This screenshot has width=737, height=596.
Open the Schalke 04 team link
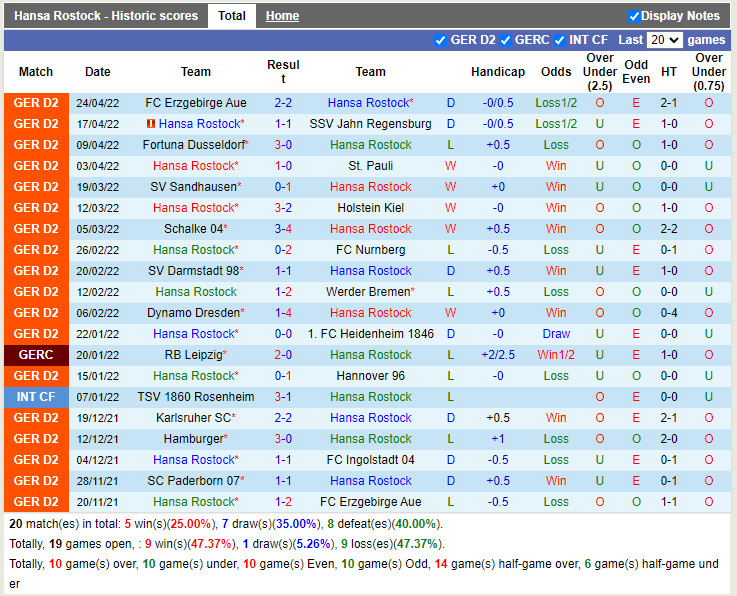tap(193, 229)
